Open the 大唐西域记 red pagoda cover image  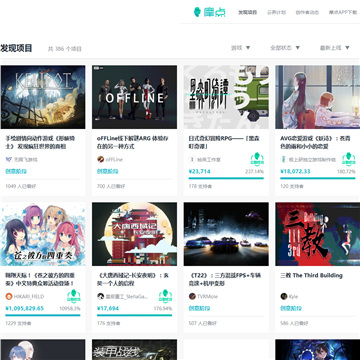pyautogui.click(x=135, y=234)
